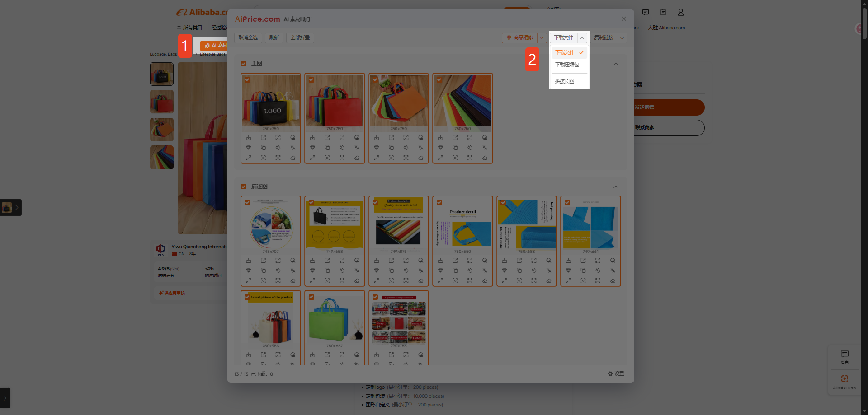Close the 下载文件 dropdown arrow

point(582,38)
